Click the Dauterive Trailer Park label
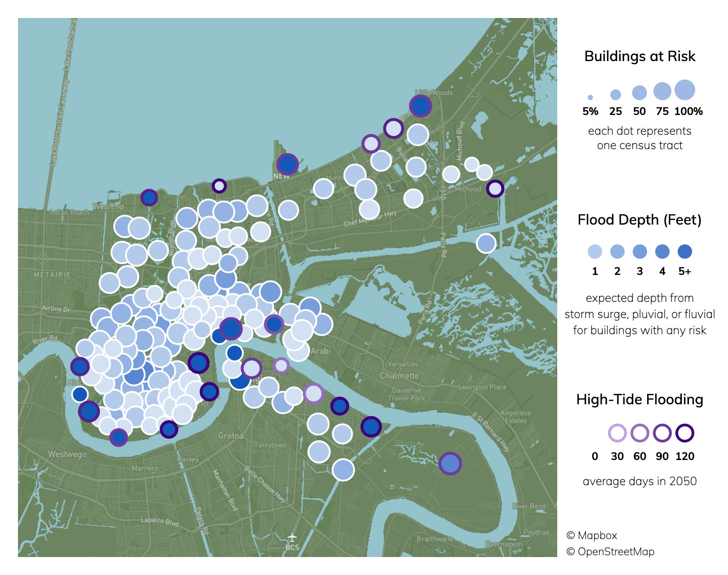 (406, 394)
